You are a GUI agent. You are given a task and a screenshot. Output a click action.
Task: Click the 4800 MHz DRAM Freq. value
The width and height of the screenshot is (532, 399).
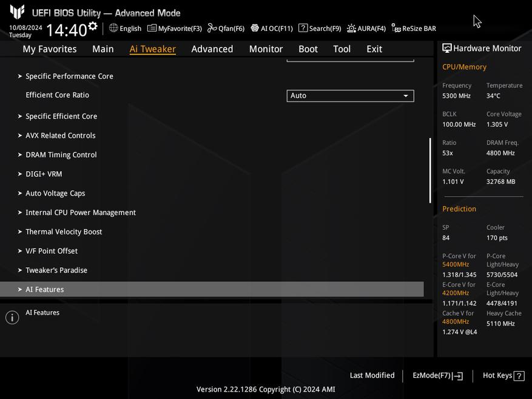click(500, 153)
